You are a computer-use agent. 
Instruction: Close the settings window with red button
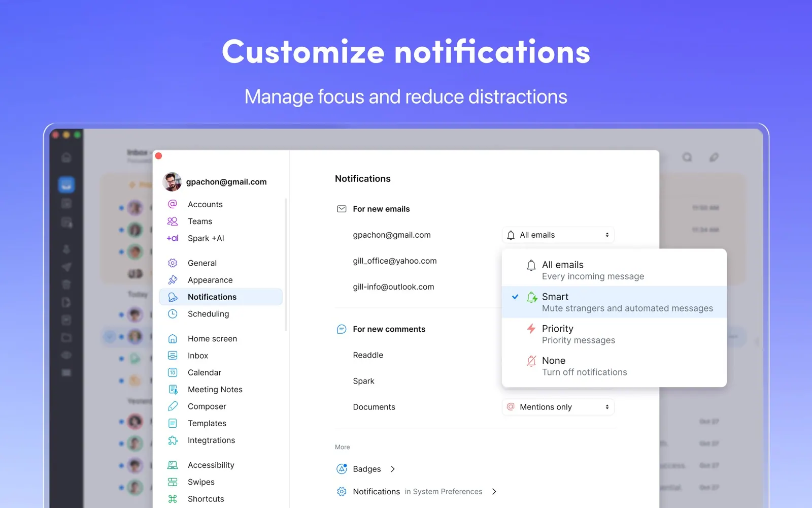pyautogui.click(x=158, y=156)
